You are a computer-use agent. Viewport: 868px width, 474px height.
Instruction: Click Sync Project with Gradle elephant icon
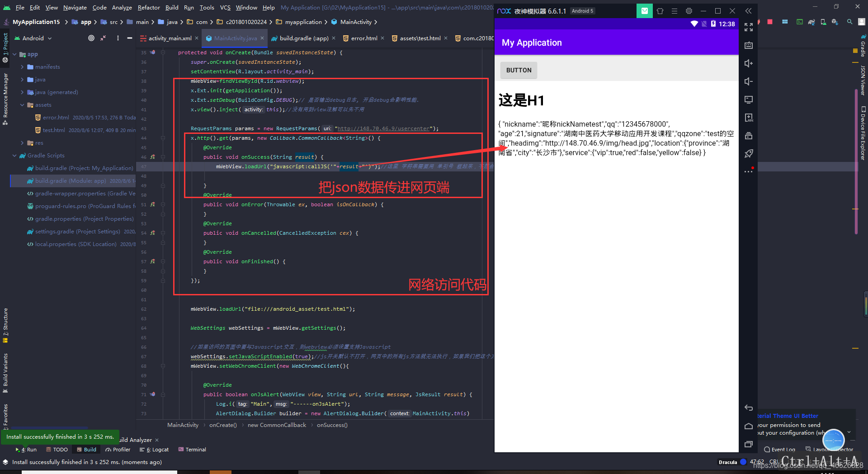tap(811, 22)
